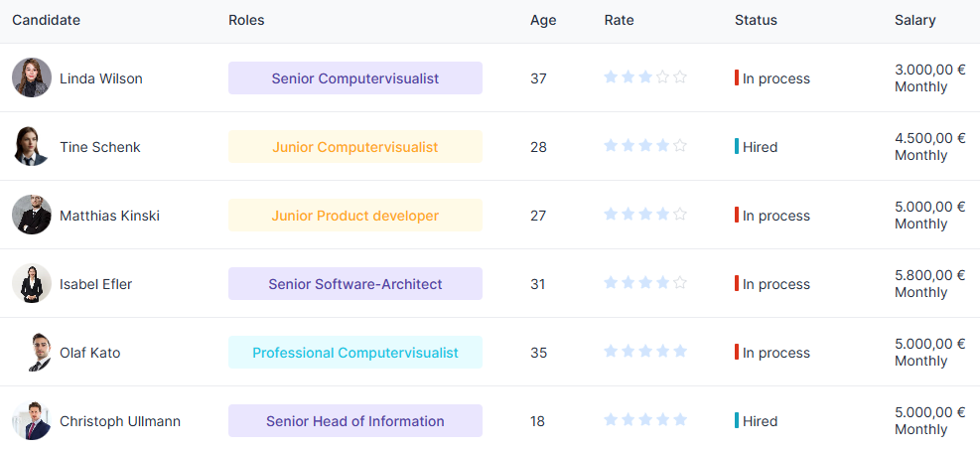Click Olaf Kato's third star
The width and height of the screenshot is (980, 451).
tap(645, 352)
